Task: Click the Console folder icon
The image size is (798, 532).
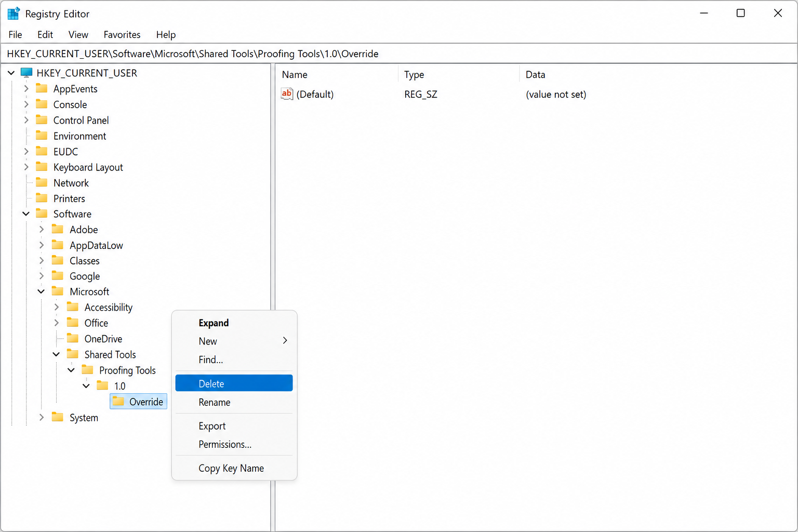Action: pyautogui.click(x=42, y=104)
